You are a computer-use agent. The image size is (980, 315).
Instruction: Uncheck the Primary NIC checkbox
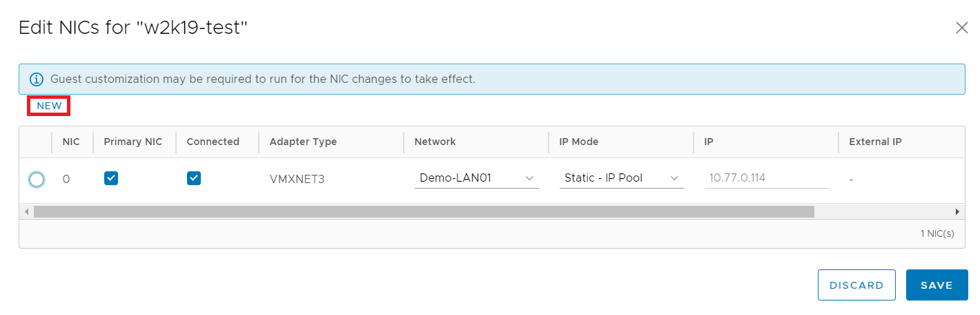click(111, 178)
